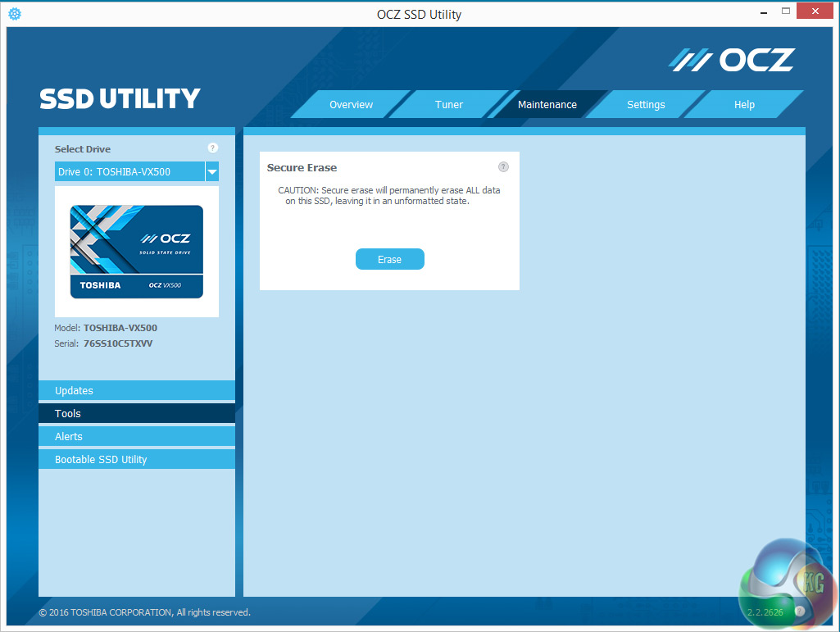The height and width of the screenshot is (632, 840).
Task: Open the Alerts sidebar section
Action: (x=137, y=437)
